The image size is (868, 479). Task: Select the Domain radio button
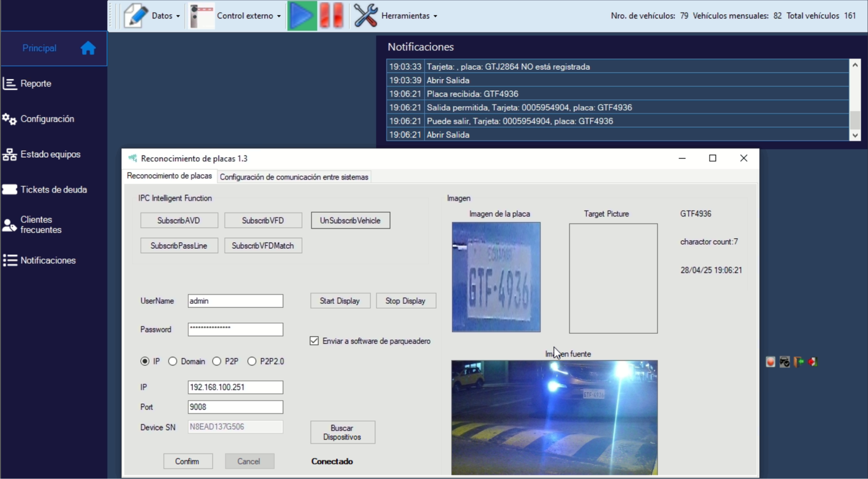pyautogui.click(x=173, y=361)
